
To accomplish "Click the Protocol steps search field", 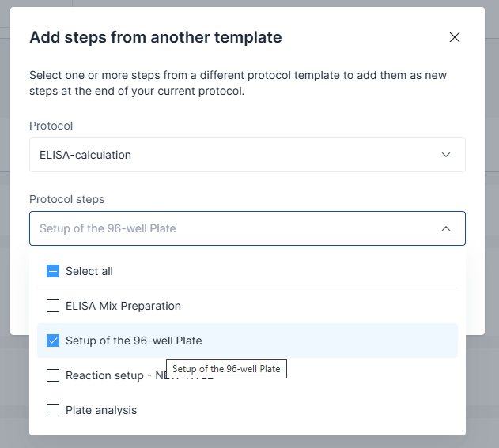I will (229, 228).
